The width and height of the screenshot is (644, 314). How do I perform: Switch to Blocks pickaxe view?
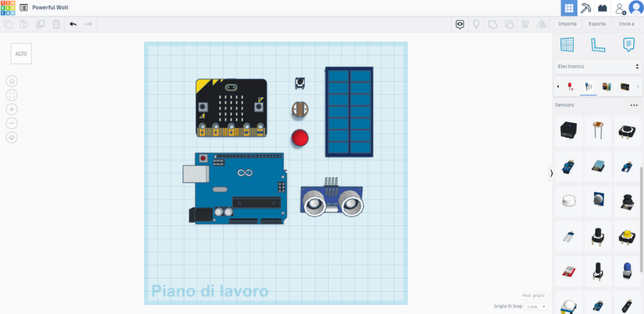[x=586, y=8]
